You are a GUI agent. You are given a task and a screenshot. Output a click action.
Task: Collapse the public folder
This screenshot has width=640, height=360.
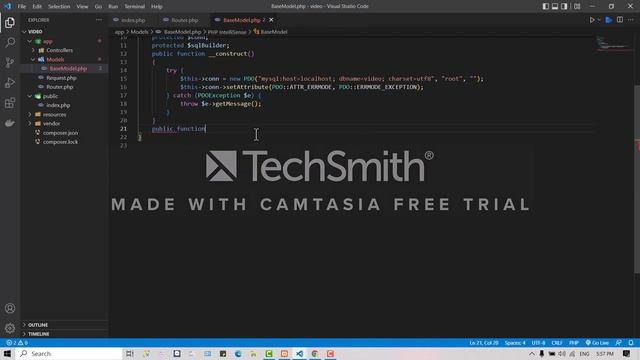64,96
